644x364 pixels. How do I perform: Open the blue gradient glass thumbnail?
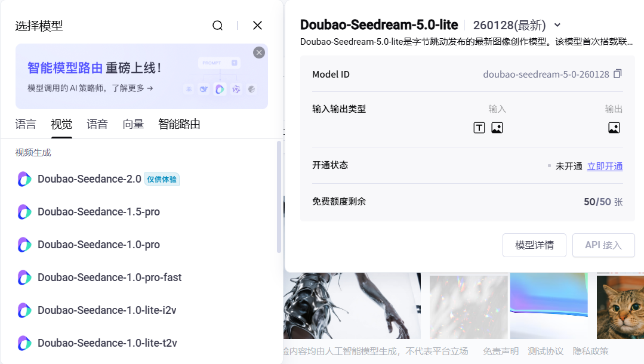[x=549, y=306]
